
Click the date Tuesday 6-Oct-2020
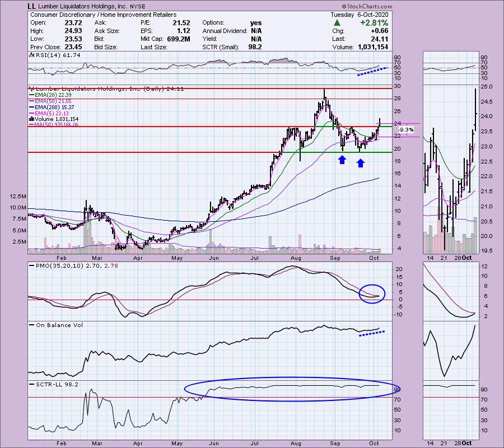pos(360,15)
